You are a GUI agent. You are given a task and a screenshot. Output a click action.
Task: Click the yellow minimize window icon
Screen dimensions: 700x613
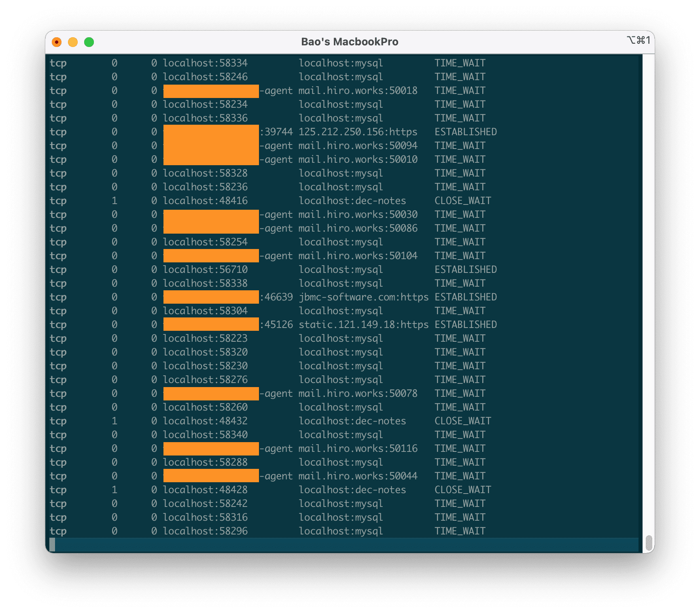[73, 42]
